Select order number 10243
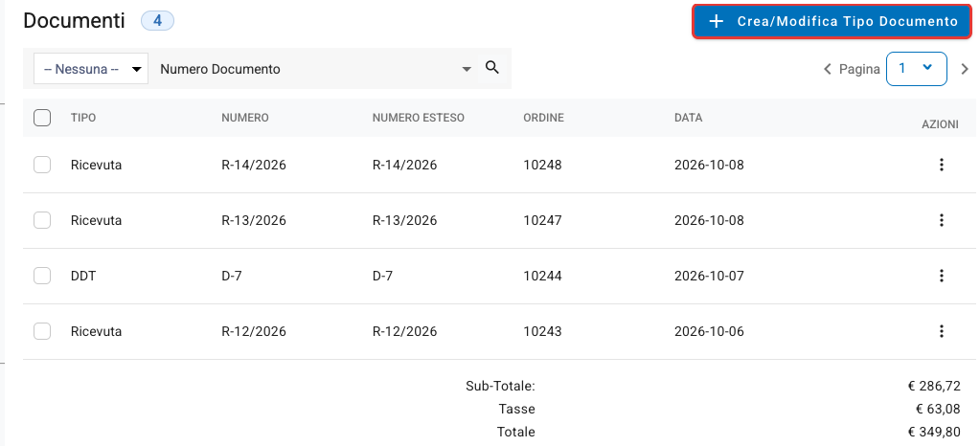This screenshot has width=980, height=446. (542, 331)
